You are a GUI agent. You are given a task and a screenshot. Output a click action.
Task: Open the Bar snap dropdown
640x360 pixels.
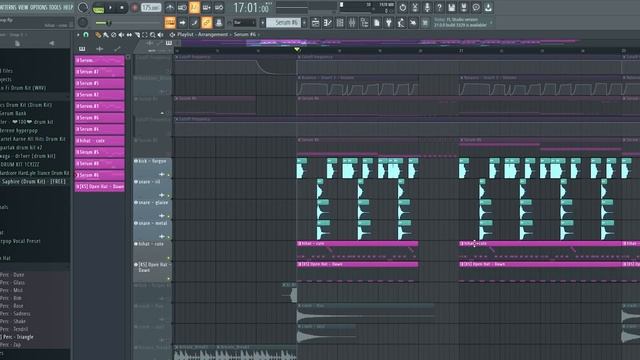coord(244,23)
